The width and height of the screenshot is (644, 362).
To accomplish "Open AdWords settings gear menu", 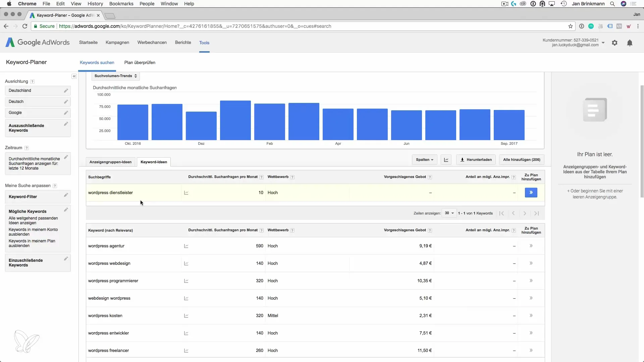I will (x=614, y=43).
